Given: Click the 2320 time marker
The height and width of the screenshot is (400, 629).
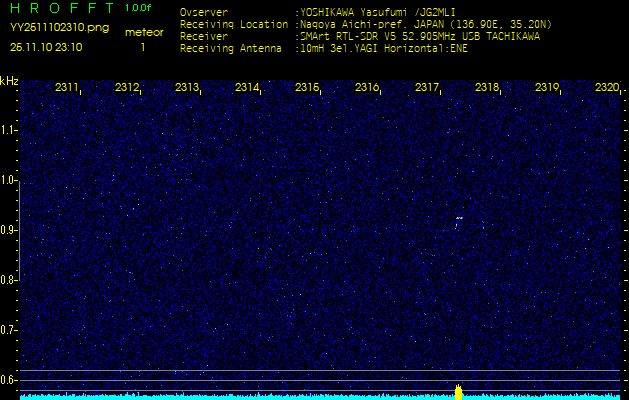Looking at the screenshot, I should point(606,88).
